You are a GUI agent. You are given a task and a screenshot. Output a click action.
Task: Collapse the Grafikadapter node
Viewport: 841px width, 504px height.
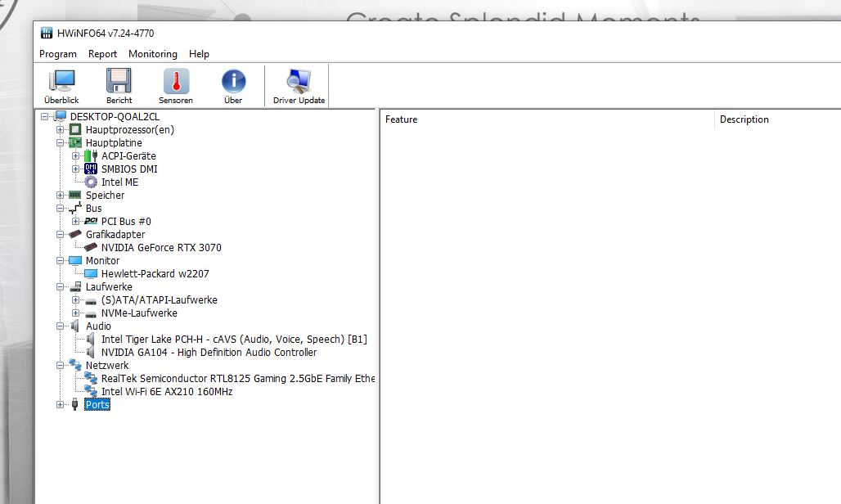coord(60,234)
